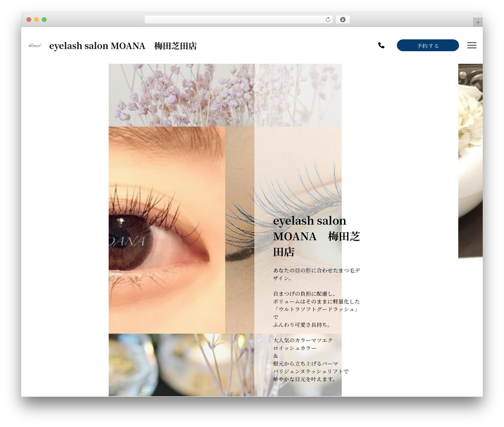Open a new browser tab
The image size is (504, 427).
coord(478,22)
